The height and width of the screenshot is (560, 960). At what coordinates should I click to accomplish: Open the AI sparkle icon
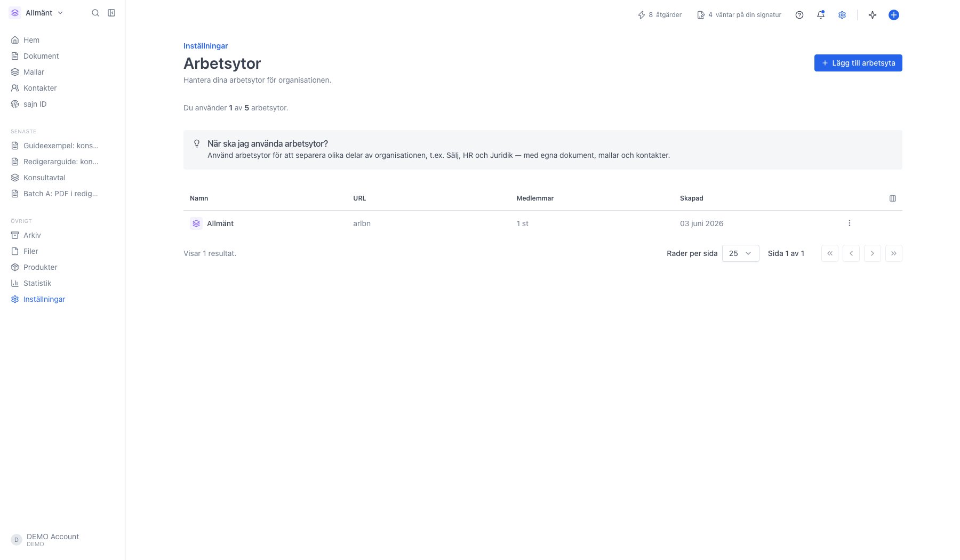pyautogui.click(x=873, y=15)
